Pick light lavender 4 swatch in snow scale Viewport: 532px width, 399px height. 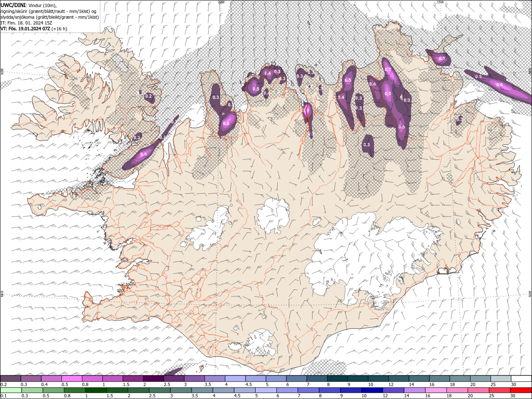click(x=235, y=379)
